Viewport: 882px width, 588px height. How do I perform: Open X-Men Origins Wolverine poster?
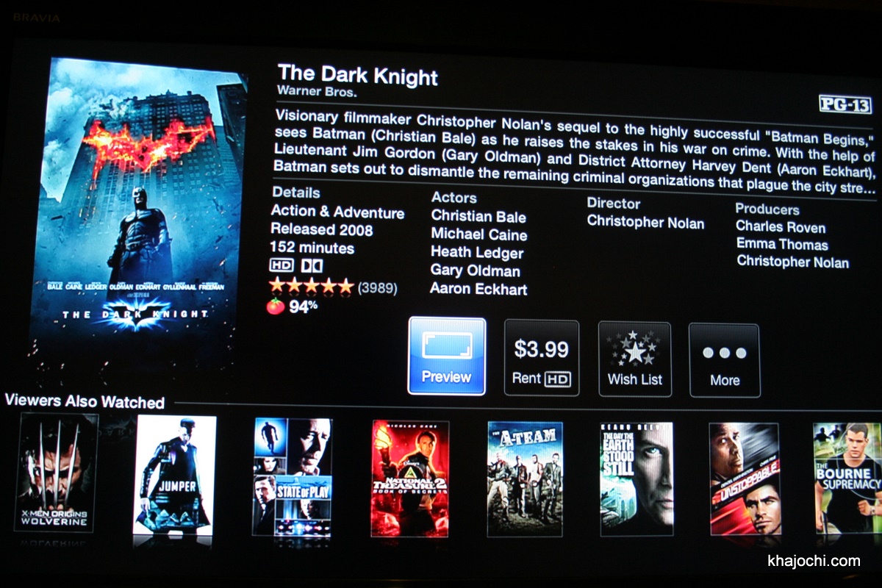coord(56,473)
